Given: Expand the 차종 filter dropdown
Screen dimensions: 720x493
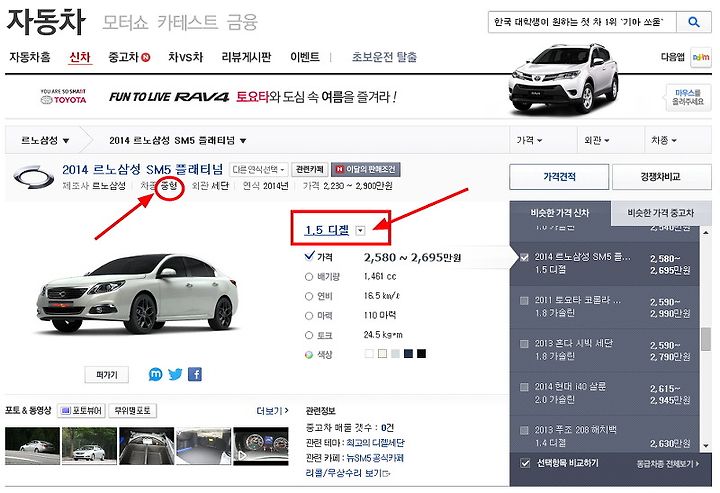Looking at the screenshot, I should (x=664, y=140).
